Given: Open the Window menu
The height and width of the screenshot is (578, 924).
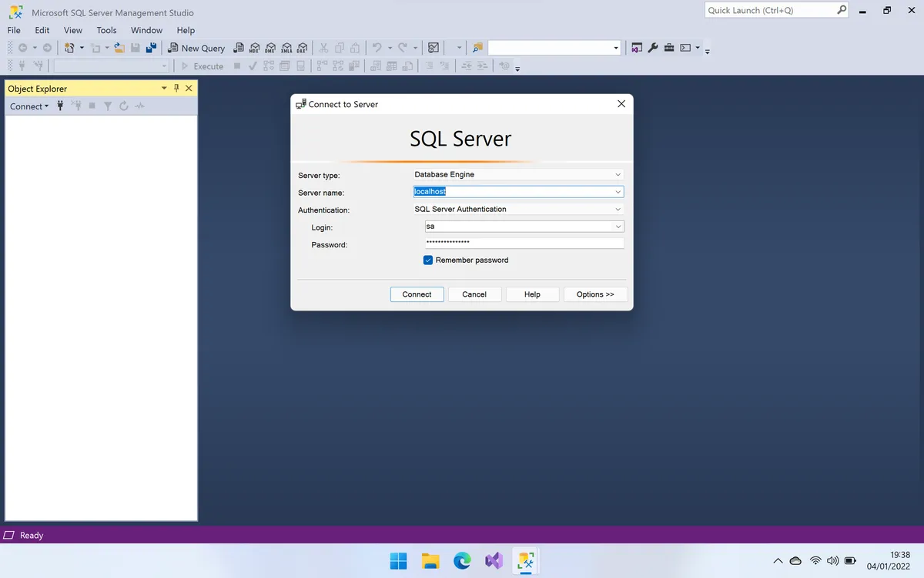Looking at the screenshot, I should pos(146,30).
